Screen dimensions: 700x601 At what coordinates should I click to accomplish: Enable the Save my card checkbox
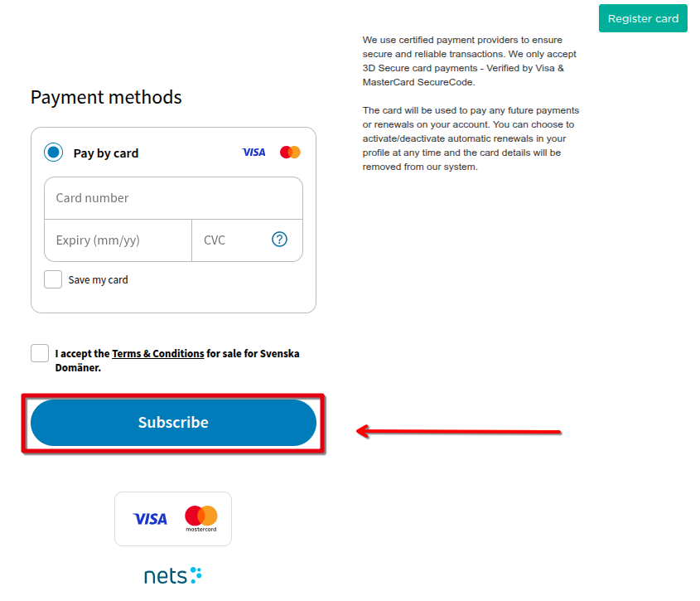coord(53,279)
